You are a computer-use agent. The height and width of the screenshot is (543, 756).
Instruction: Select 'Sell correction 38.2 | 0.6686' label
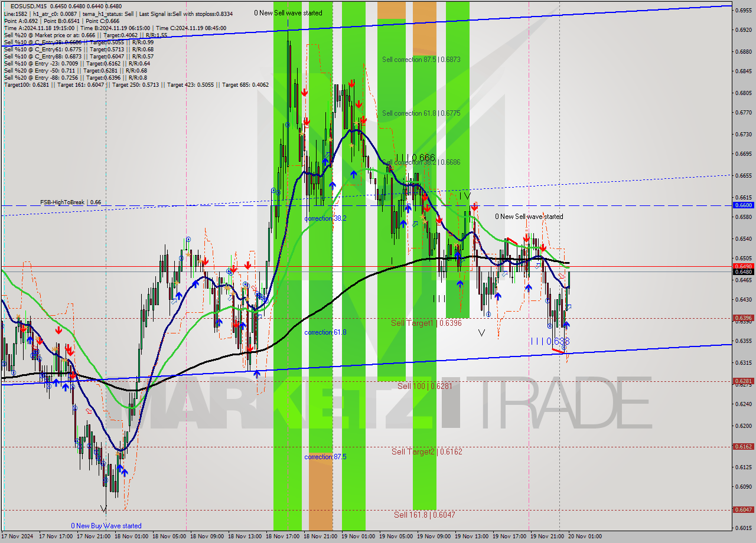point(421,162)
